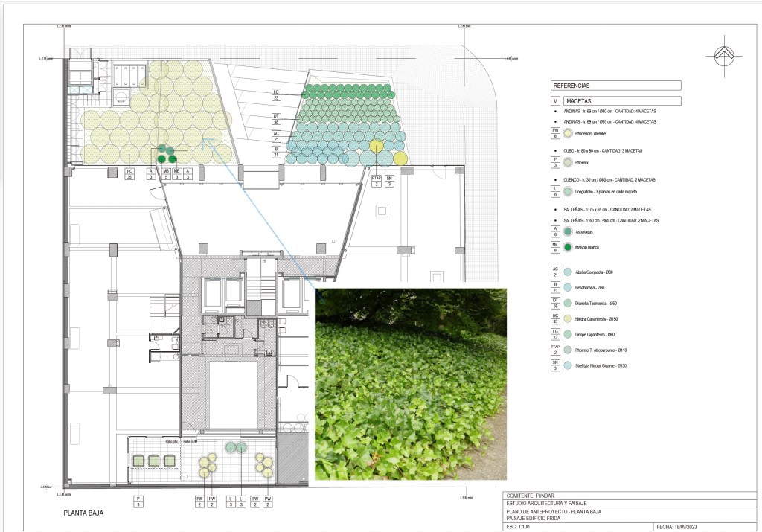The width and height of the screenshot is (762, 532).
Task: Open the ivy ground cover photo
Action: (411, 383)
